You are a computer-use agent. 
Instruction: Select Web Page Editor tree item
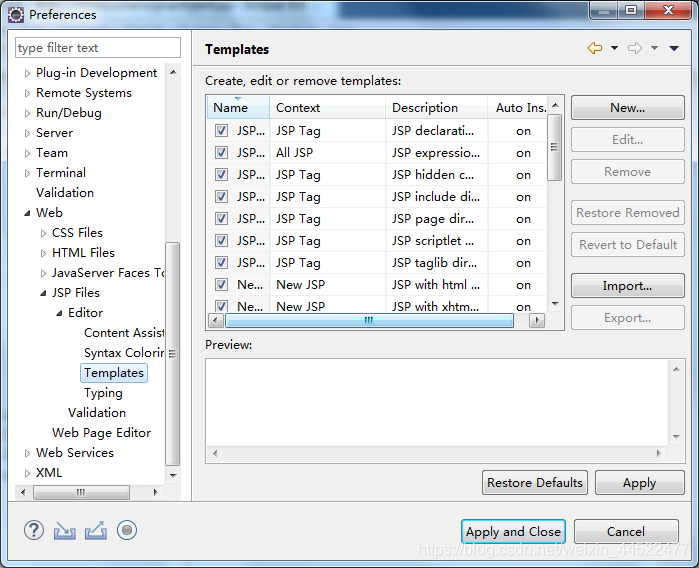[x=101, y=432]
